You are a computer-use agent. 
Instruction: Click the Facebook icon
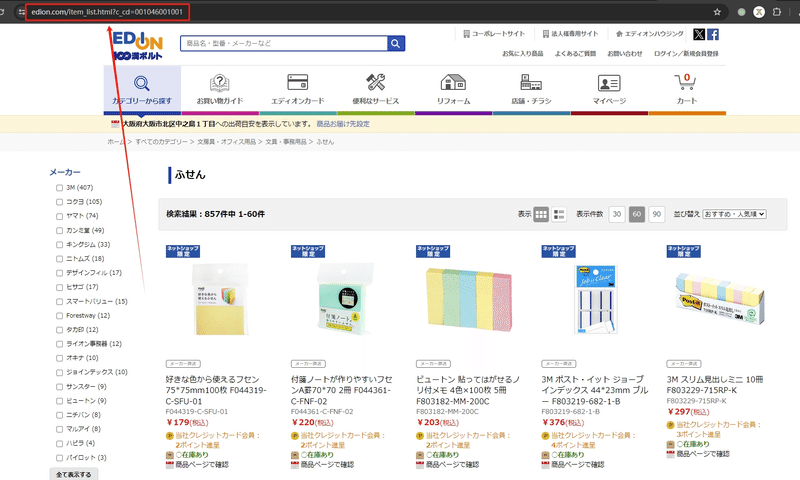click(713, 34)
